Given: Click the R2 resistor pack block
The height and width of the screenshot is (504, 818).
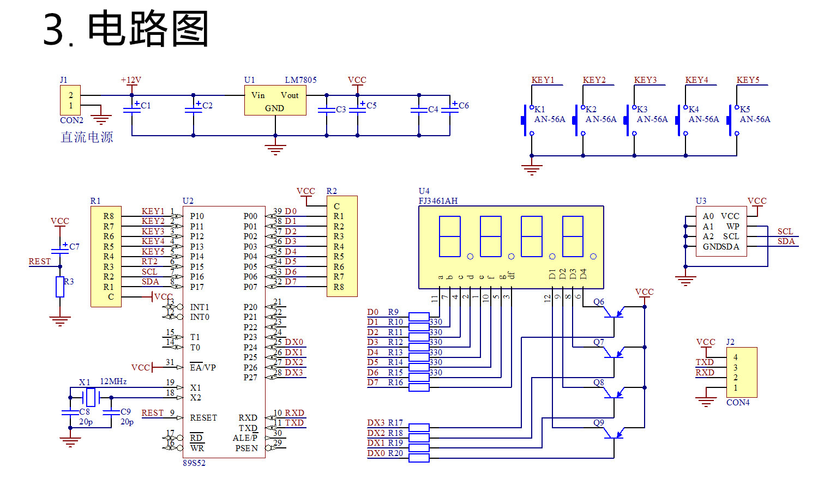Looking at the screenshot, I should (342, 246).
